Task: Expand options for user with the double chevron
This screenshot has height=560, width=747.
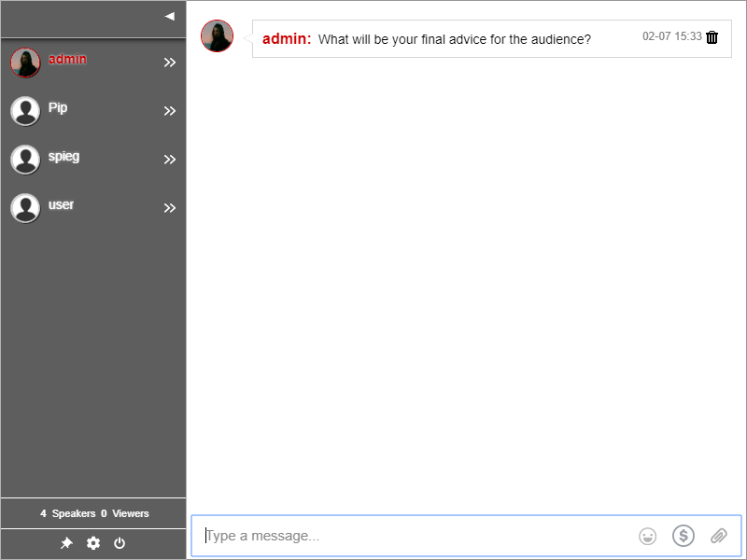Action: click(170, 208)
